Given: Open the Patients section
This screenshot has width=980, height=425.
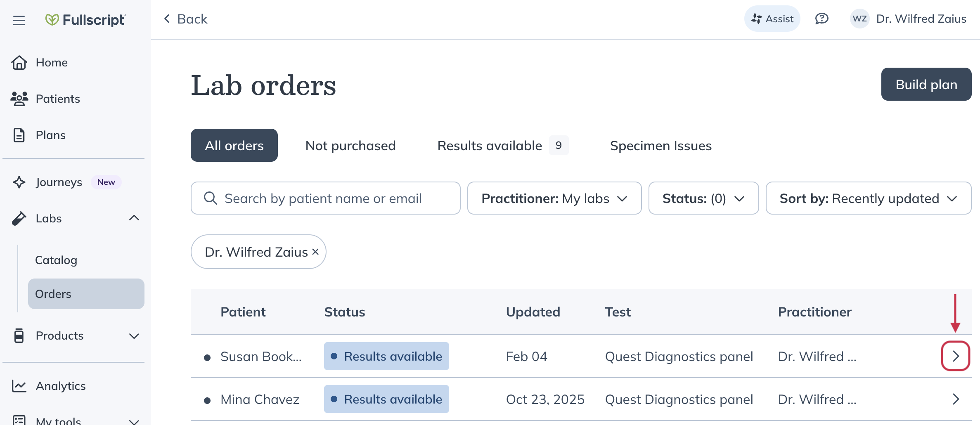Looking at the screenshot, I should coord(57,99).
